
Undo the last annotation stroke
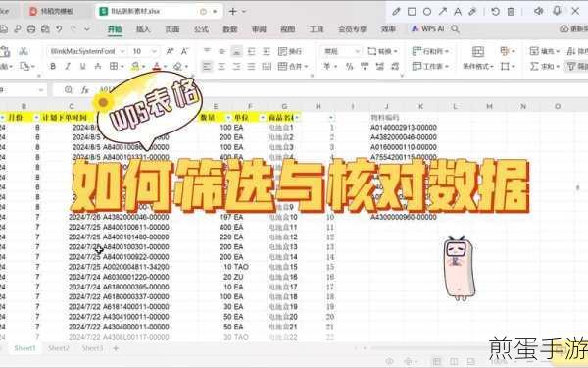495,11
